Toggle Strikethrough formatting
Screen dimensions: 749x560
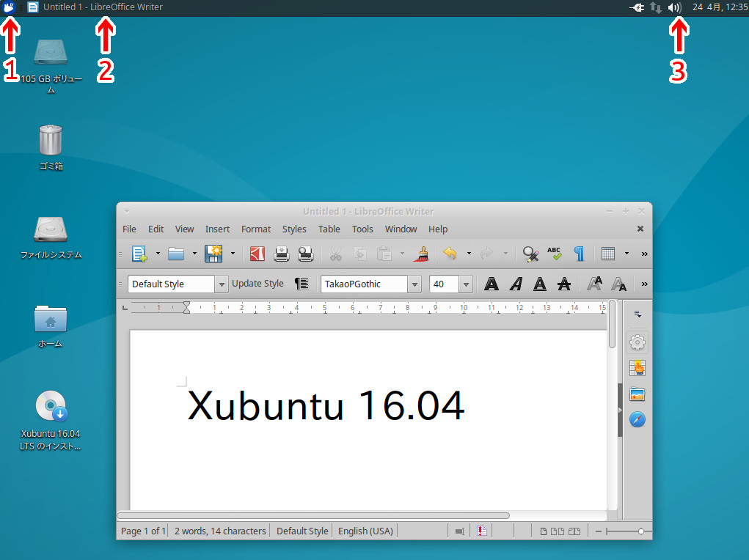click(x=564, y=284)
